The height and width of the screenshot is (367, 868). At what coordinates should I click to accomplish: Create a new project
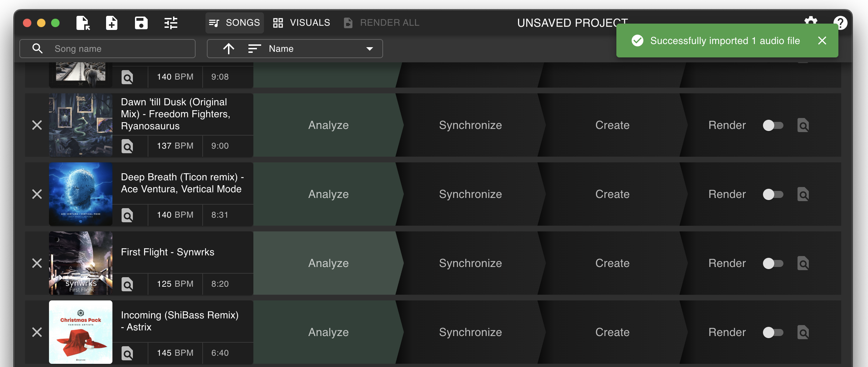(111, 23)
